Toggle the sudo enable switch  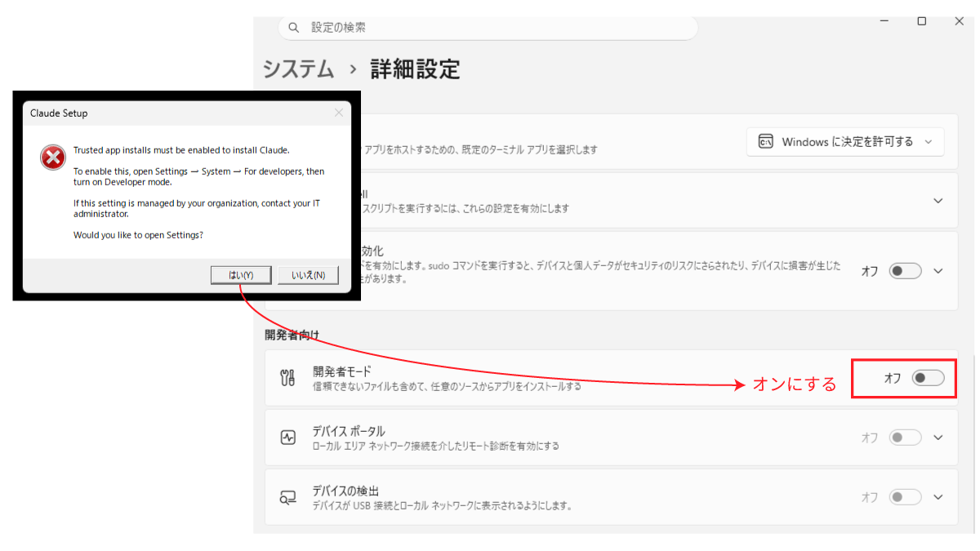click(905, 271)
